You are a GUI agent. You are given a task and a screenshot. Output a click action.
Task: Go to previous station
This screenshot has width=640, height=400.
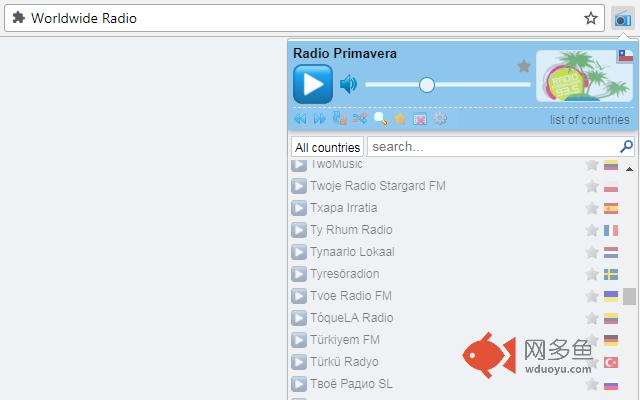[x=300, y=119]
